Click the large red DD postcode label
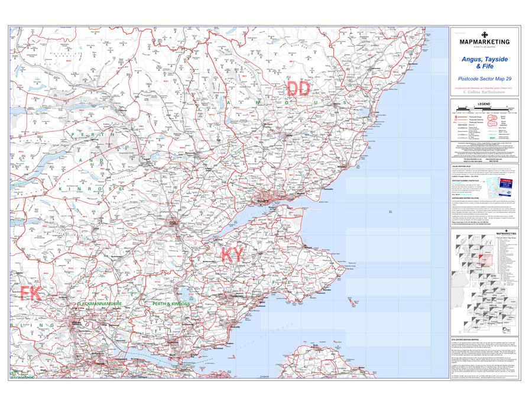532x414 pixels. [x=298, y=89]
